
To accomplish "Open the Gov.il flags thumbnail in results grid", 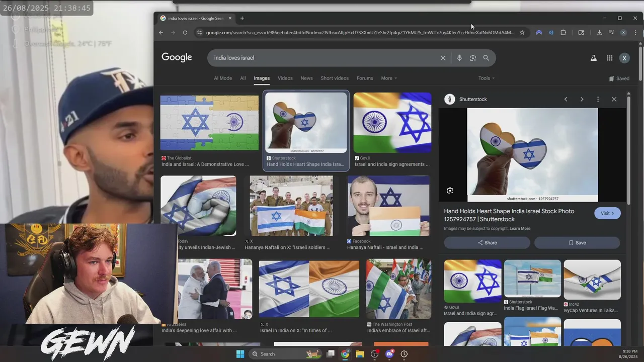I will click(x=392, y=123).
